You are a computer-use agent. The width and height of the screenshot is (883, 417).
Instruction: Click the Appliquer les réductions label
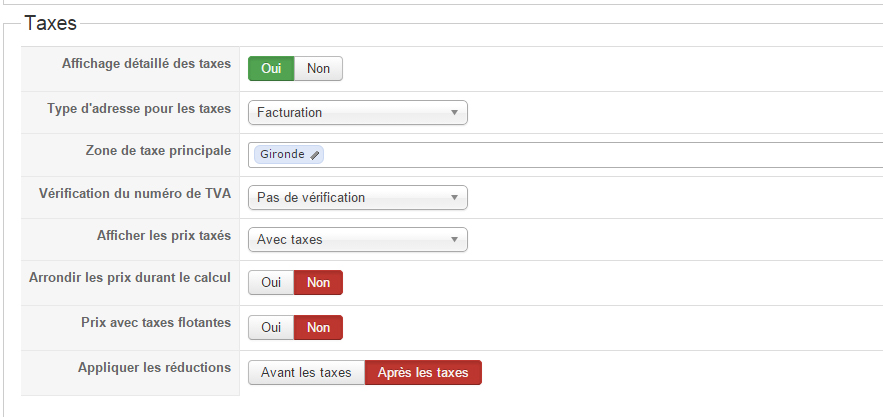tap(154, 367)
